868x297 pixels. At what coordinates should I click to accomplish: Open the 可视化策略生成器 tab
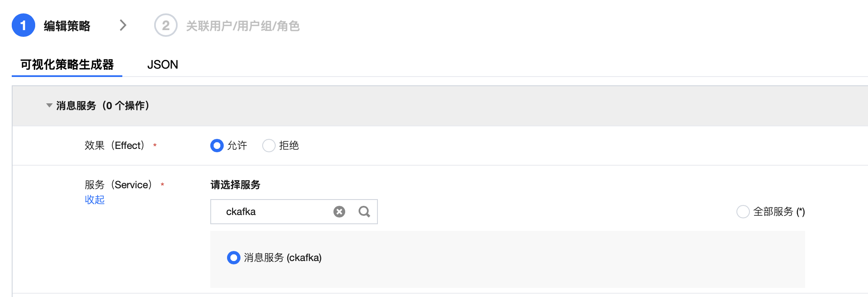[67, 64]
